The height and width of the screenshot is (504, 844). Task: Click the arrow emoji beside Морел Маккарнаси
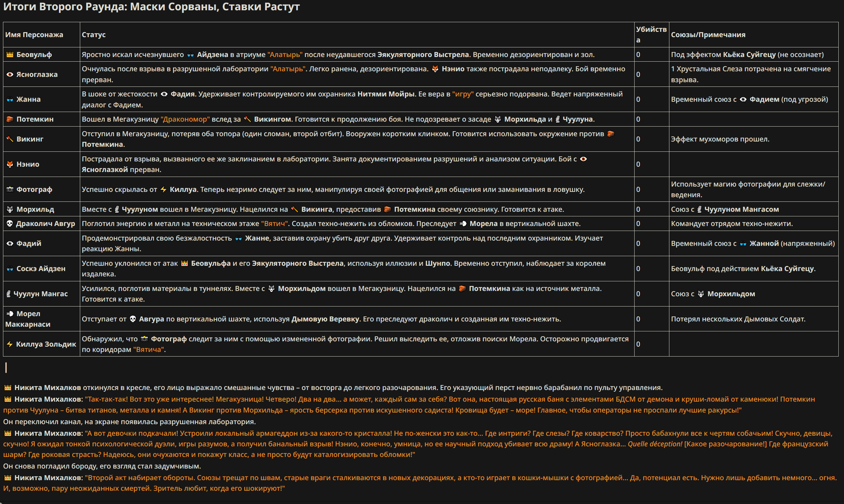tap(10, 314)
